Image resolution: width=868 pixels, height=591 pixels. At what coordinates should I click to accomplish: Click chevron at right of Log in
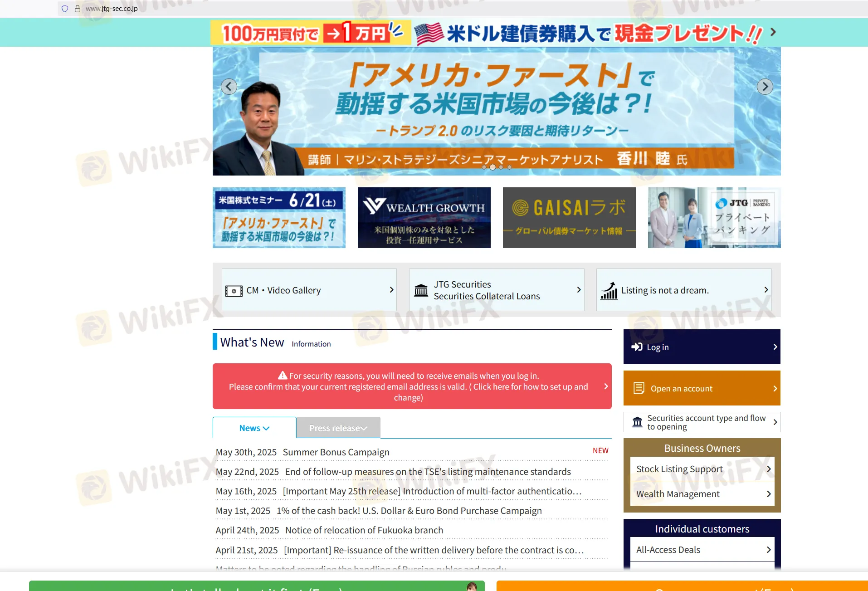point(775,347)
